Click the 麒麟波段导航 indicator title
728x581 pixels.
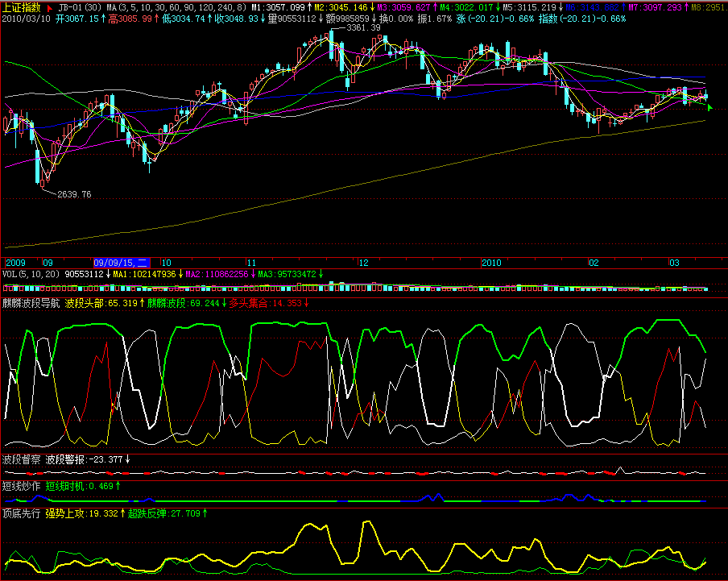[x=31, y=303]
